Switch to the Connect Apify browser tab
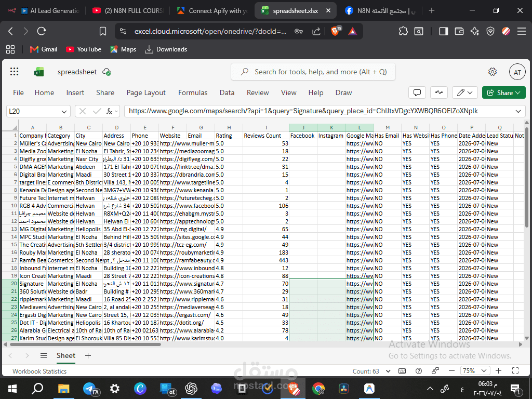 click(212, 11)
